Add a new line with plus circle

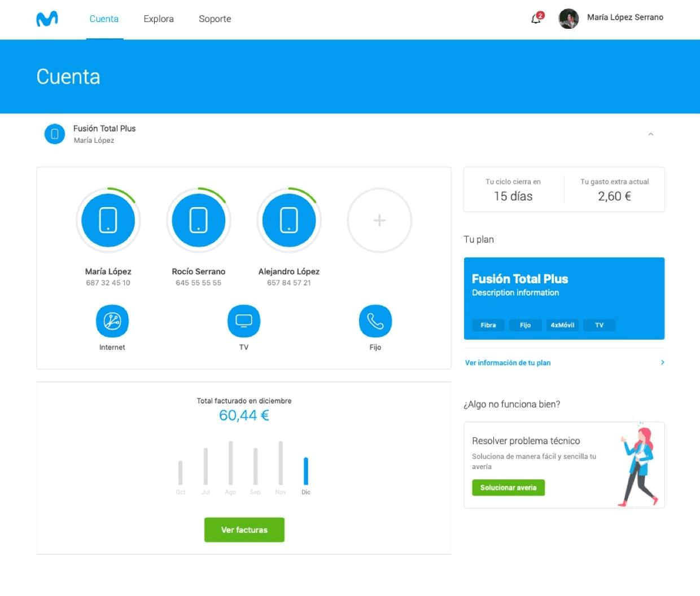379,220
